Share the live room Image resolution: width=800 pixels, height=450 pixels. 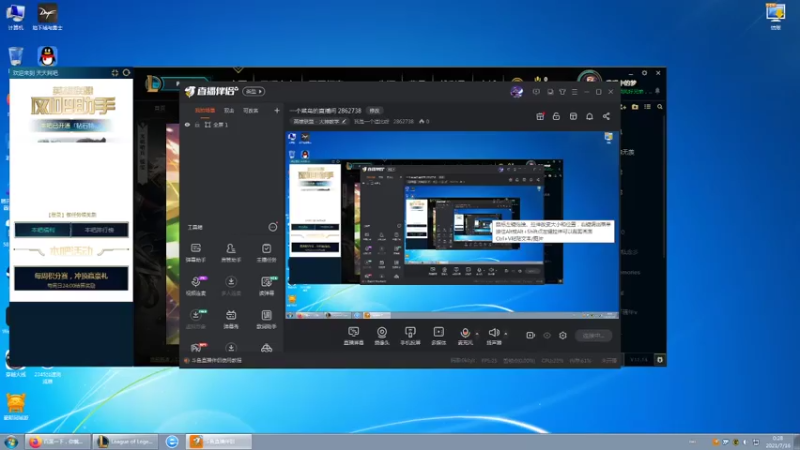point(606,116)
